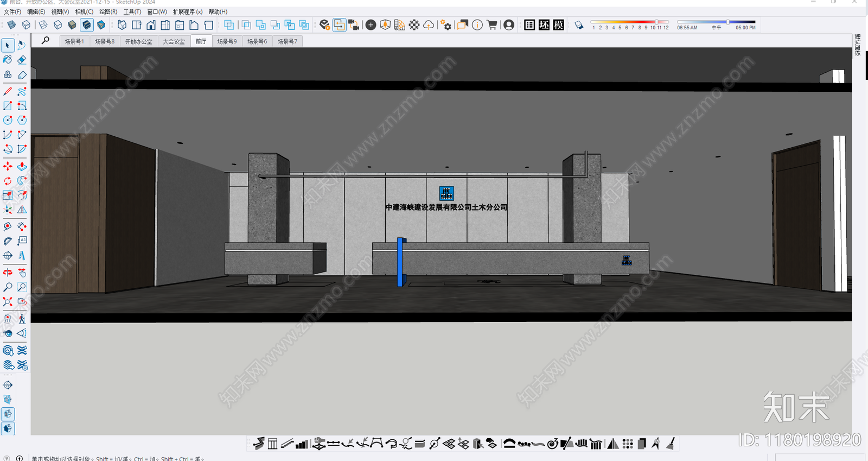This screenshot has height=461, width=868.
Task: Select the Front view house icon
Action: pos(151,25)
